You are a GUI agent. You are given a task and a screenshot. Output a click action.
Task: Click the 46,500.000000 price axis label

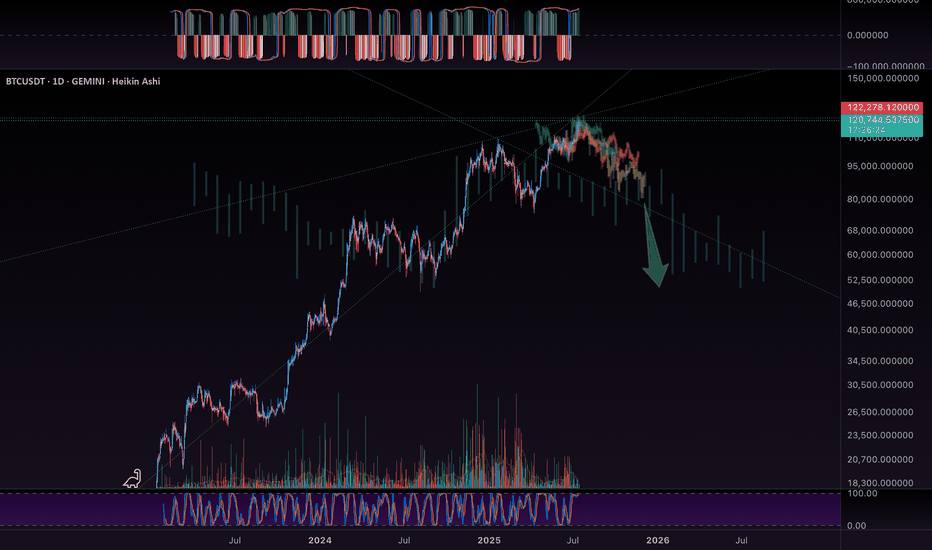(880, 304)
